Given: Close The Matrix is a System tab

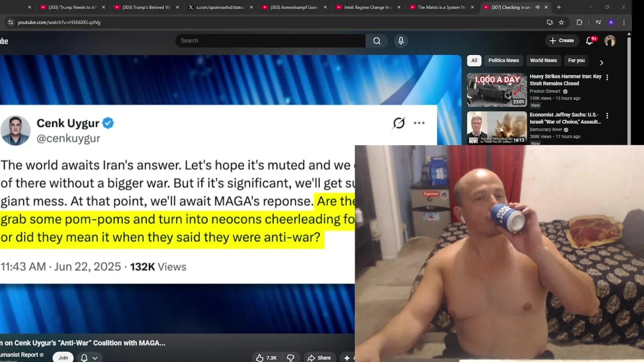Looking at the screenshot, I should [472, 8].
